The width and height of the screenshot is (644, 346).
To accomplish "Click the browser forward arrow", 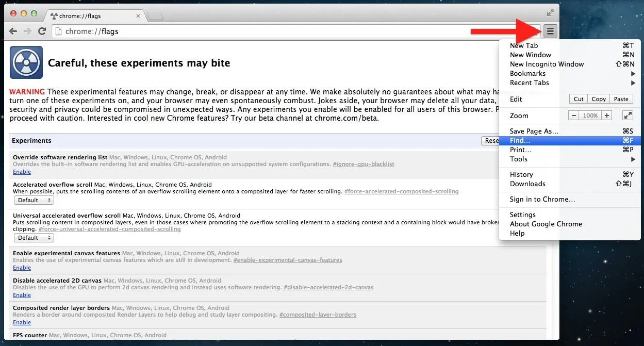I will [x=28, y=31].
